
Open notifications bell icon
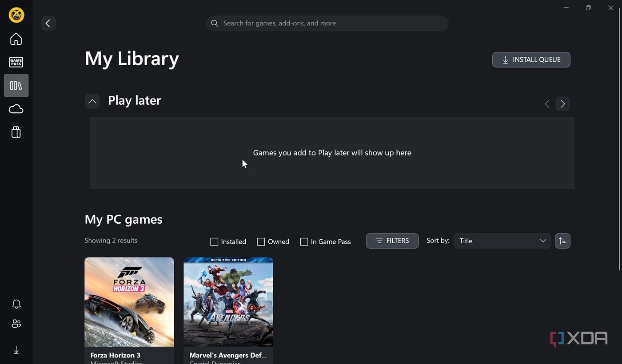click(16, 304)
